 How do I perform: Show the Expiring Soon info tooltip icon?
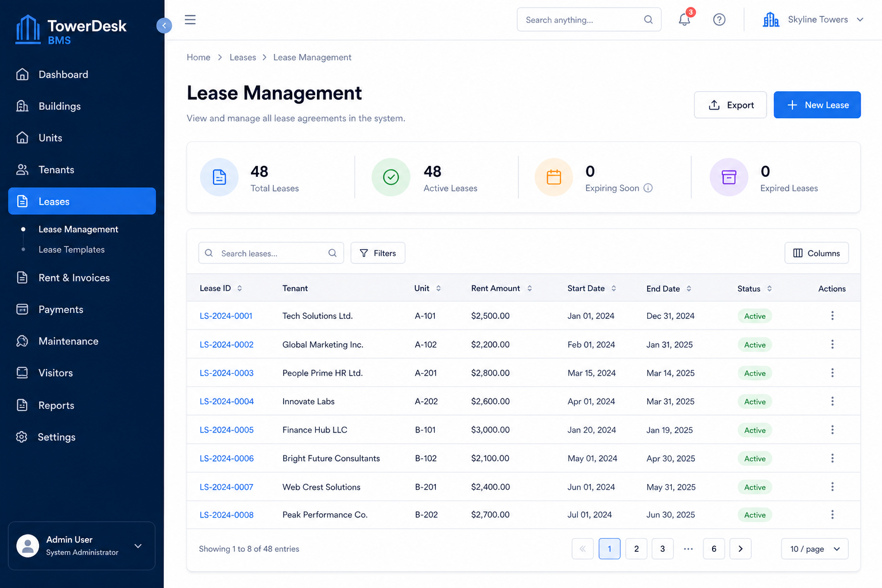point(648,188)
